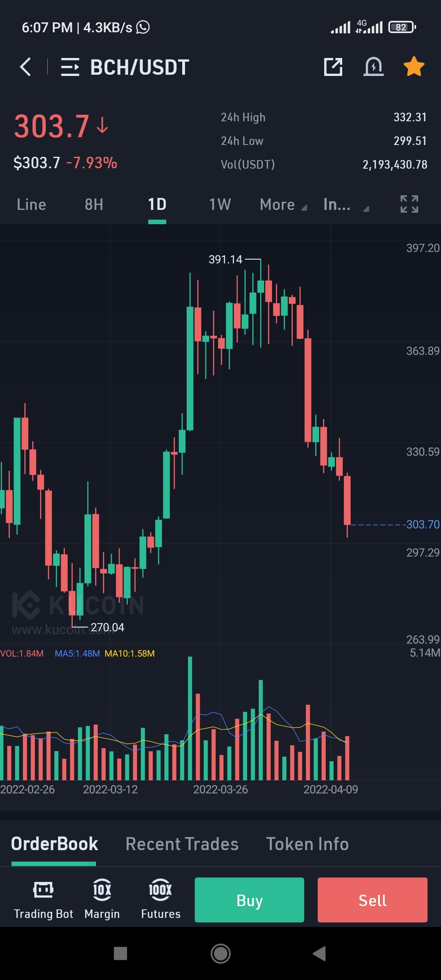This screenshot has height=980, width=441.
Task: Open the price alert bell icon
Action: point(374,67)
